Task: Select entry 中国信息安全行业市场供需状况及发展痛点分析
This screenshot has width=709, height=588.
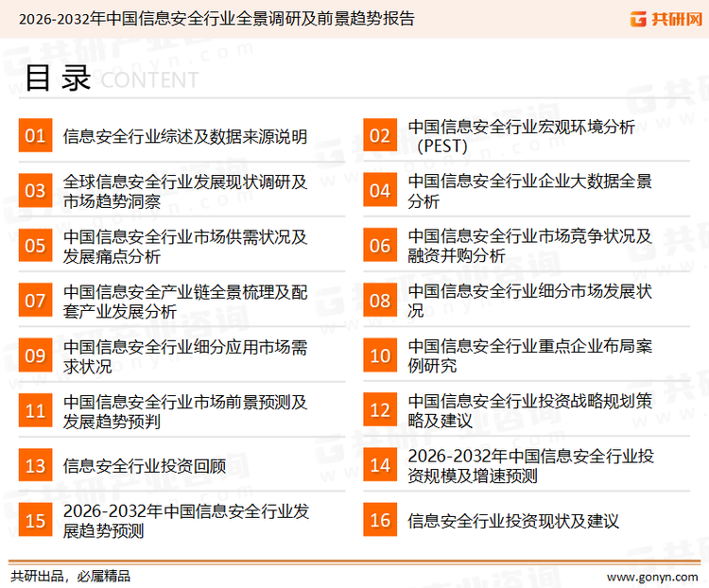Action: 185,246
